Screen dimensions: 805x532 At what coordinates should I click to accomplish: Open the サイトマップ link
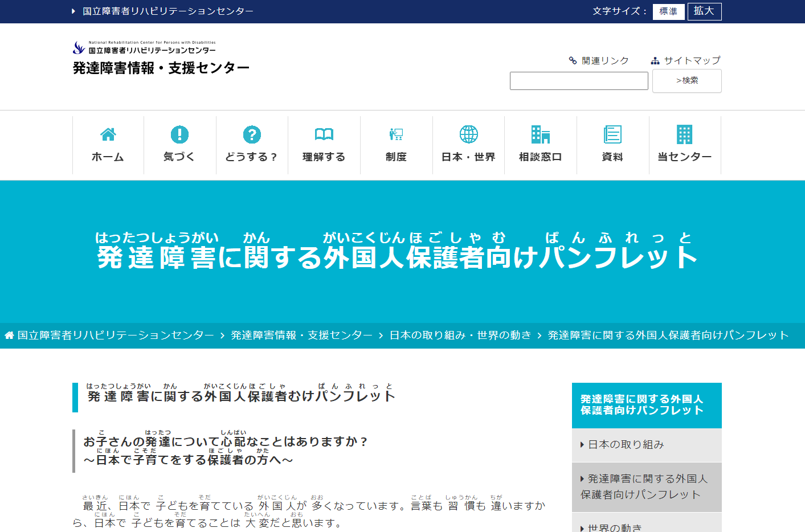click(x=692, y=60)
